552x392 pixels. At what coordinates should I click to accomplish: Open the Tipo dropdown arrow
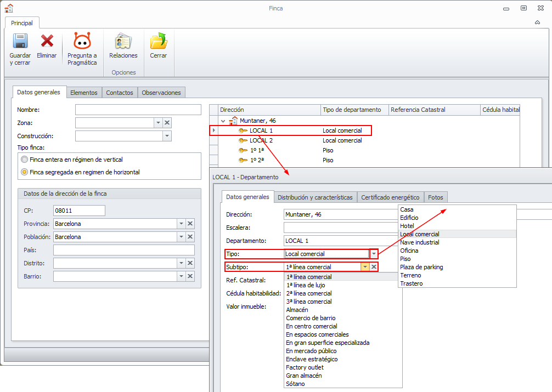tap(374, 254)
